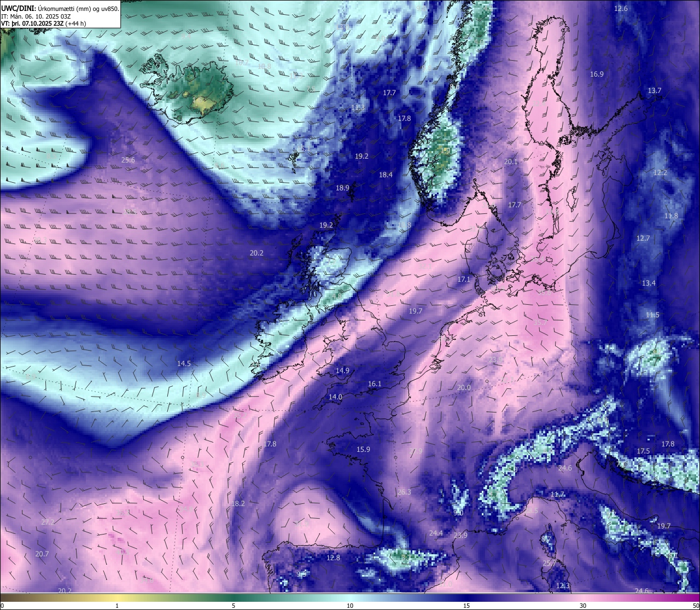Image resolution: width=700 pixels, height=610 pixels.
Task: Click the 14.9 value on the map
Action: coord(342,371)
